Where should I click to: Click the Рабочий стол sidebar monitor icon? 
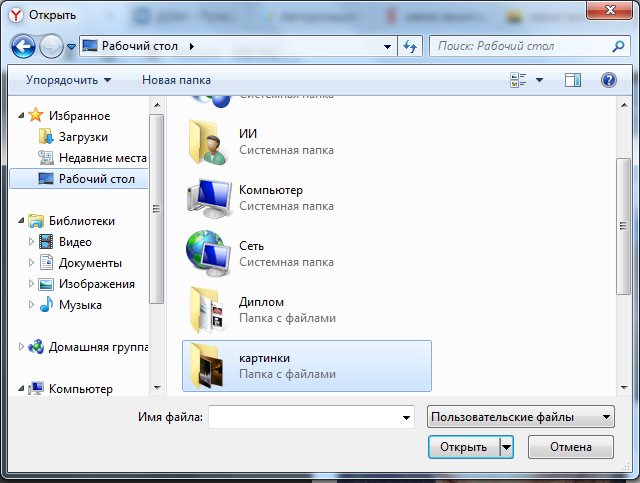tap(46, 178)
